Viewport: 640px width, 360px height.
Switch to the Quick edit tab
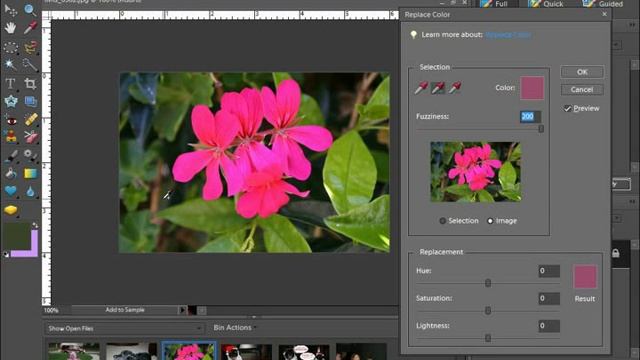546,4
